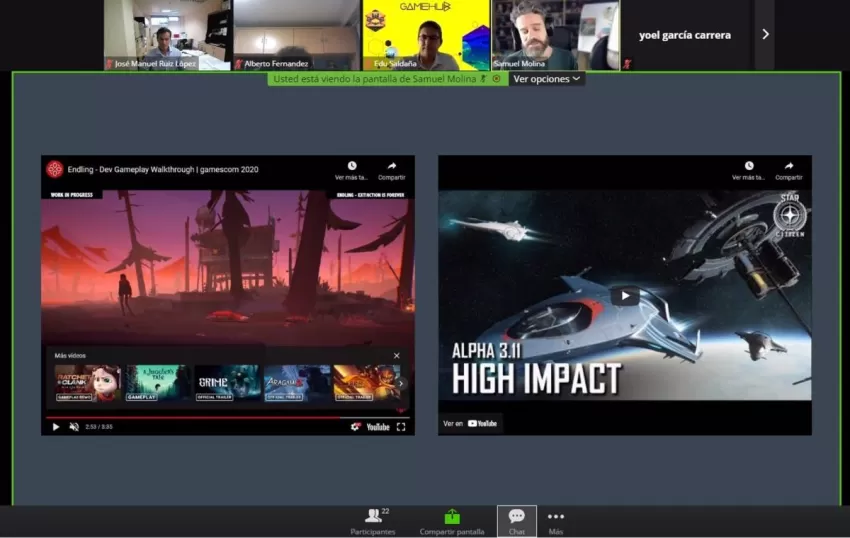Viewport: 850px width, 538px height.
Task: Play the Star Citizen High Impact video
Action: [x=625, y=295]
